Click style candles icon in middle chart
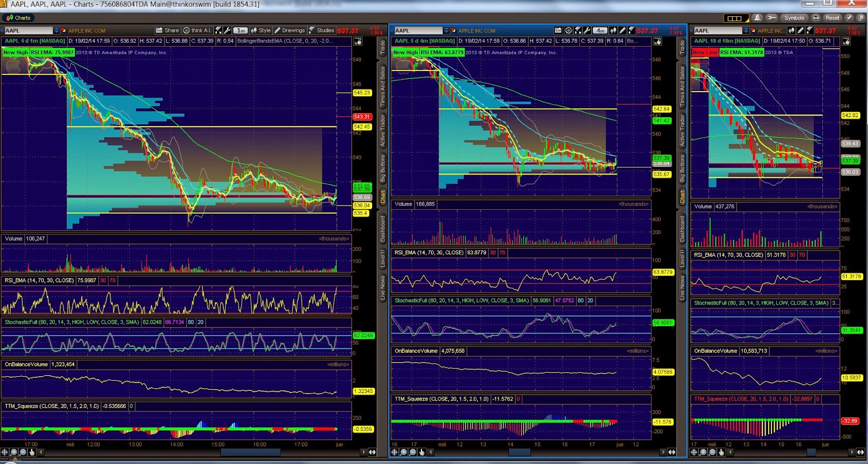The height and width of the screenshot is (464, 868). 614,30
